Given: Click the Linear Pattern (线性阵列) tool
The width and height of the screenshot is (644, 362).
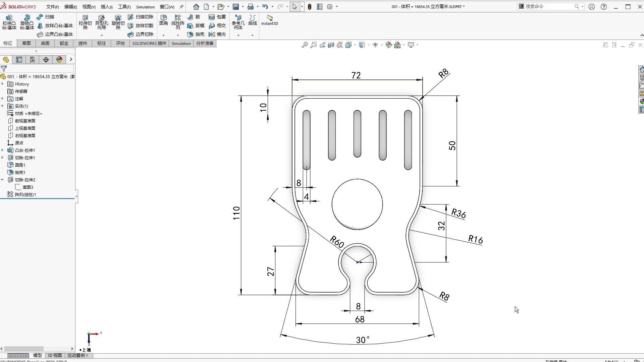Looking at the screenshot, I should click(178, 22).
